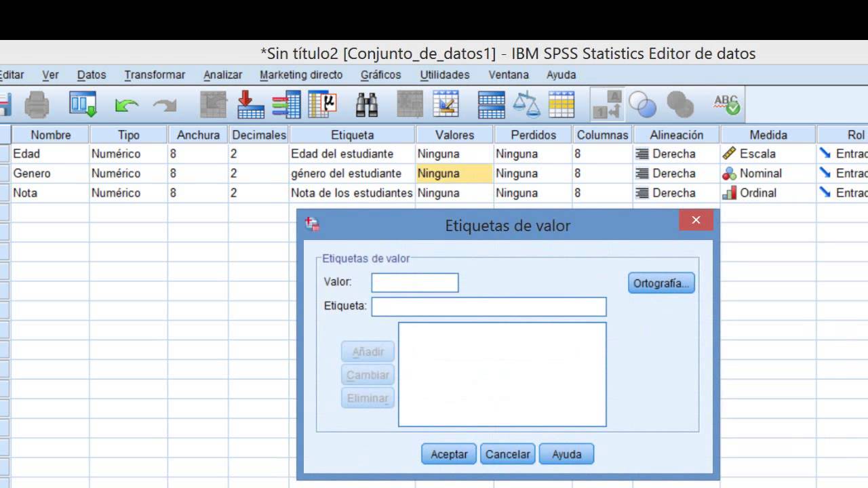Click the dialog's Ayuda button

[x=566, y=454]
